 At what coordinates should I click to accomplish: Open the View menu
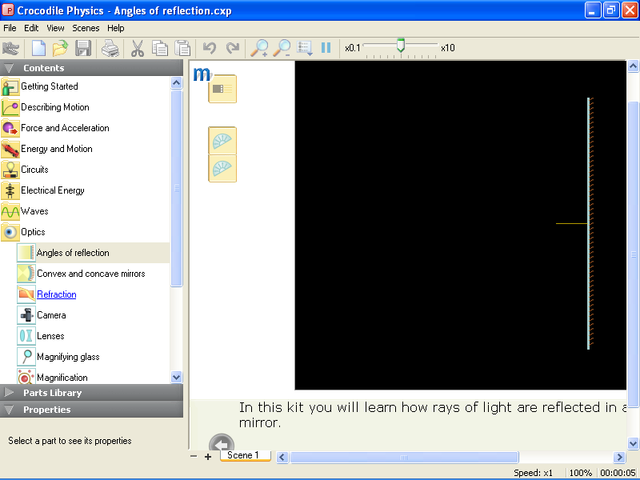55,28
